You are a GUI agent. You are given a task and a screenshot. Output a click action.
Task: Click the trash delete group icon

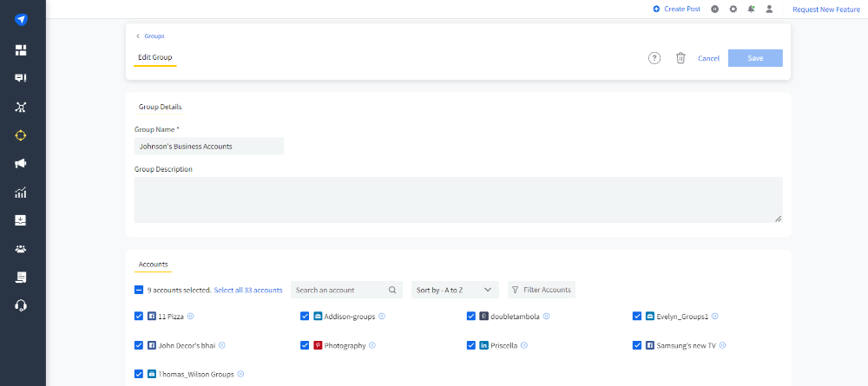[681, 58]
